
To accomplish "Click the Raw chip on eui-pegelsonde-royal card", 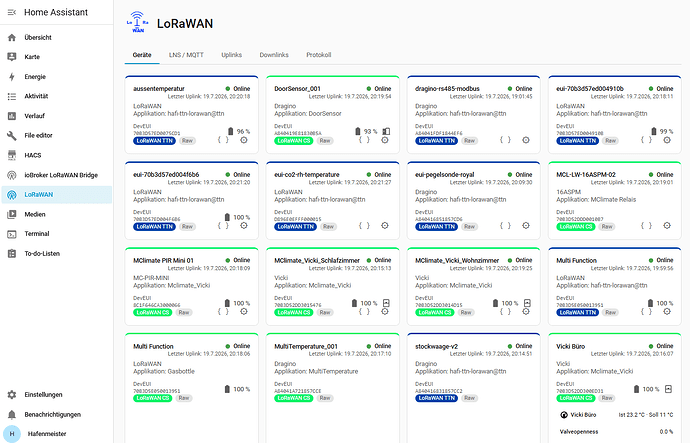I will 470,227.
